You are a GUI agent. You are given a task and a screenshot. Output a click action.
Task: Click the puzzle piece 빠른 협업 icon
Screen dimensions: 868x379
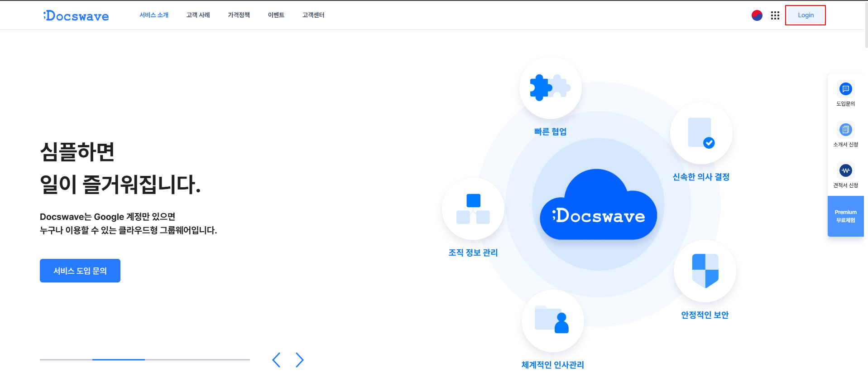click(x=550, y=87)
